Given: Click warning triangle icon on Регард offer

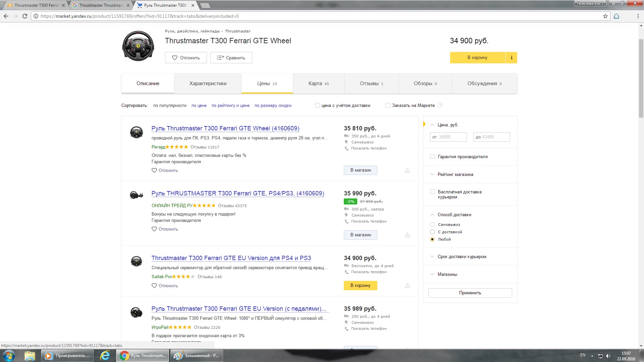Looking at the screenshot, I should tap(407, 170).
